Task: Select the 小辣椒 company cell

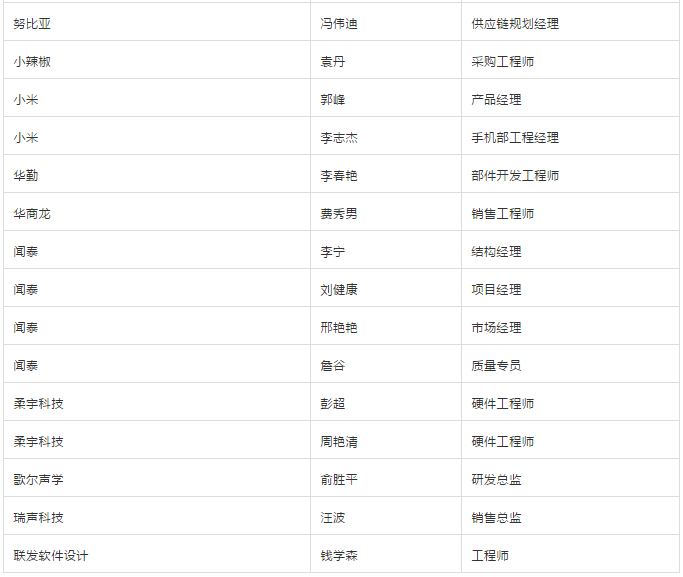Action: (x=32, y=61)
